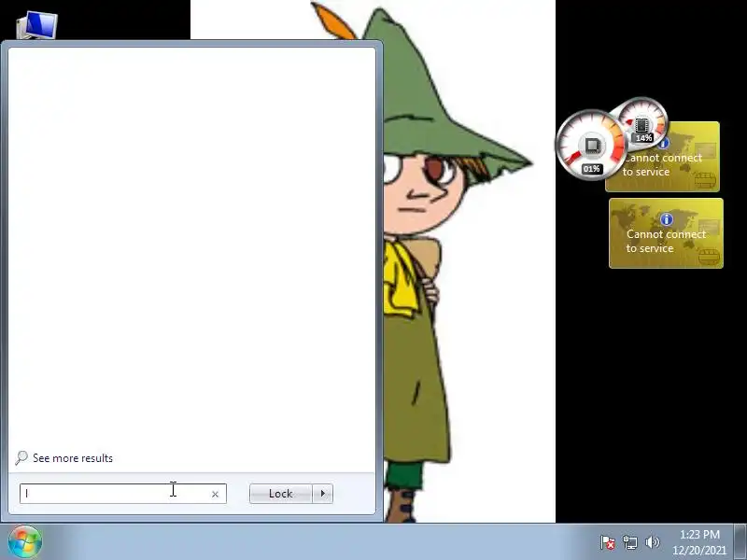Screen dimensions: 747x560
Task: Open Action Center flag tray icon
Action: (607, 542)
